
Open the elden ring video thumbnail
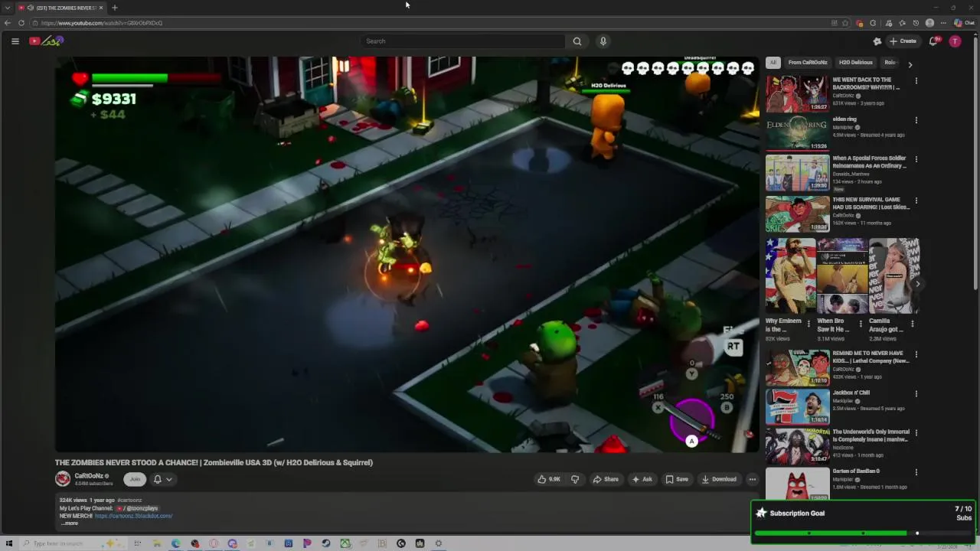[797, 133]
